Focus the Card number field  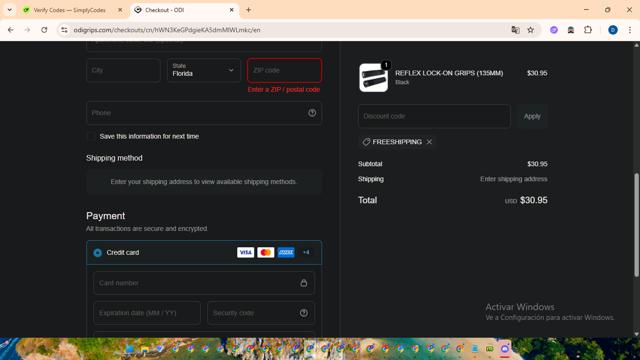coord(204,283)
